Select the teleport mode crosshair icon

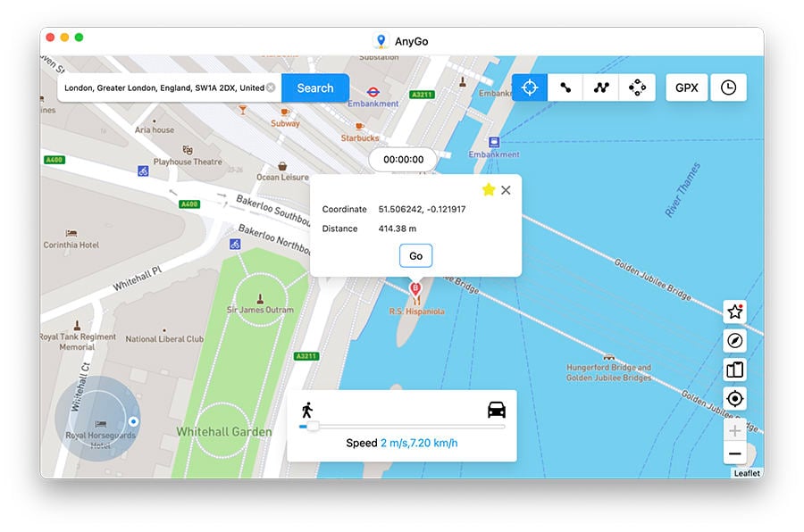[x=530, y=87]
